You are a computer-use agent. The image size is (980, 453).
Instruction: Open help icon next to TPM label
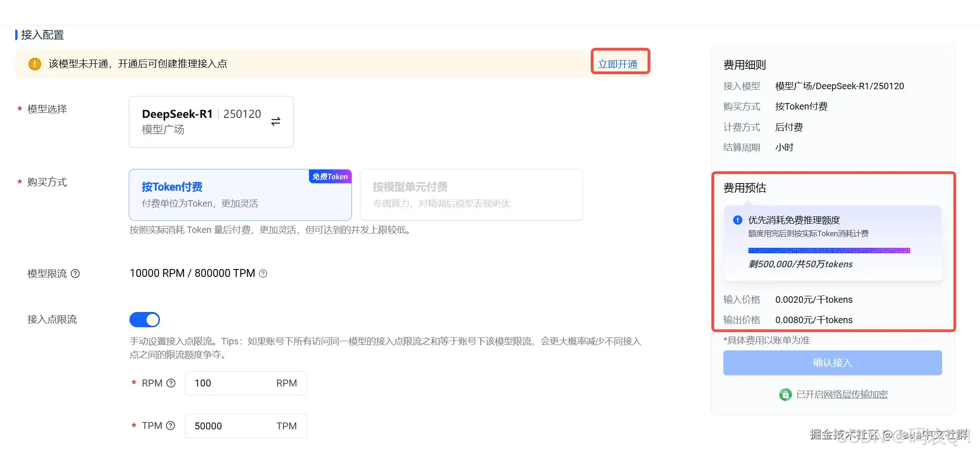click(x=171, y=426)
